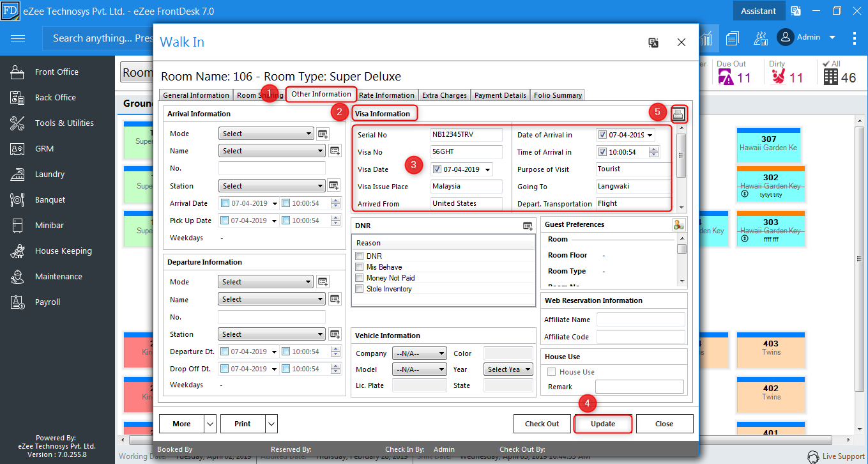Add a new arrival Station entry
868x464 pixels.
335,186
